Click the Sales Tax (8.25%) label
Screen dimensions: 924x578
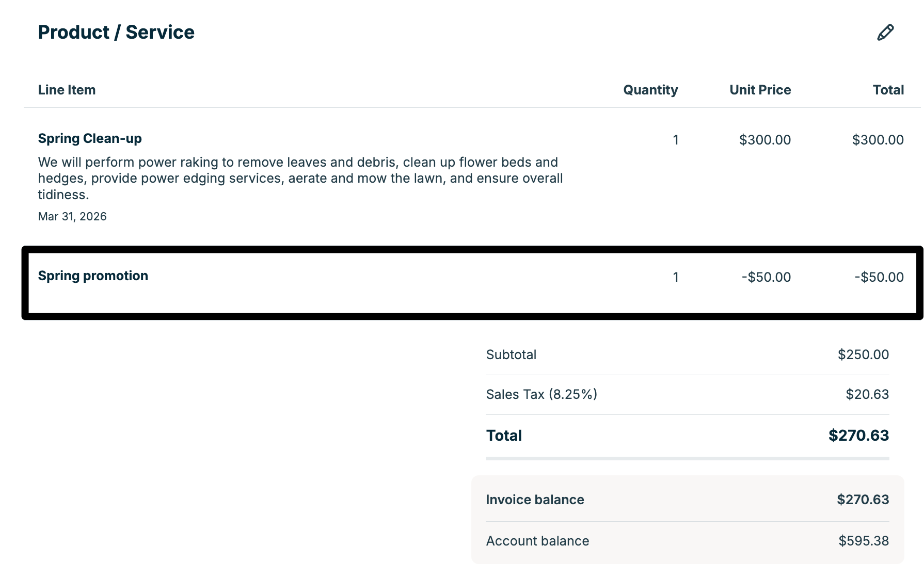tap(541, 394)
